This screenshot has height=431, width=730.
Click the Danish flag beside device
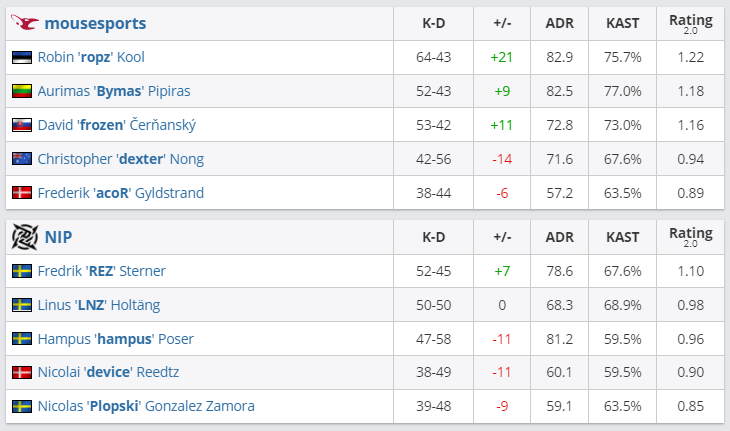[x=22, y=373]
